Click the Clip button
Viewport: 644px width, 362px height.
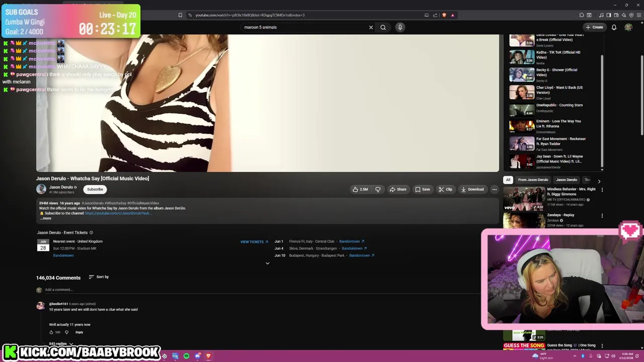pyautogui.click(x=445, y=190)
